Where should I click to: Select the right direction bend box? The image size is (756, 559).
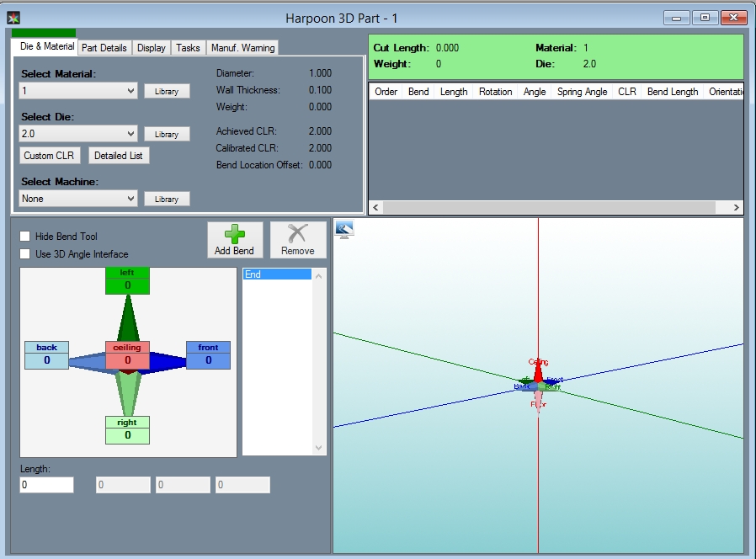[x=127, y=430]
